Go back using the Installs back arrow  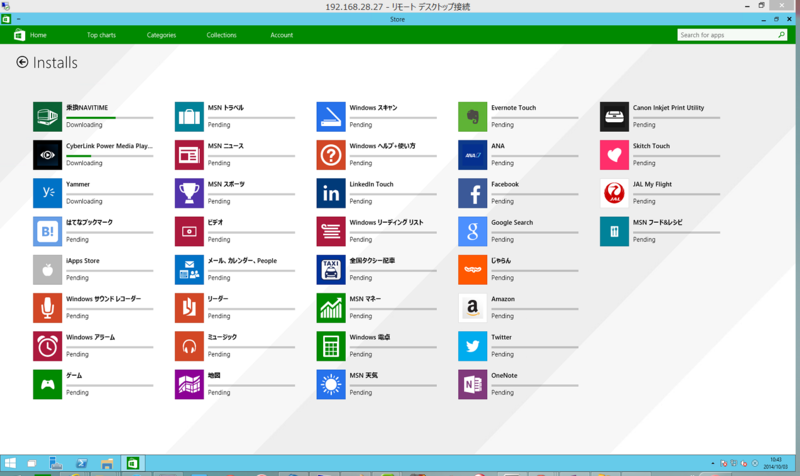click(x=22, y=62)
